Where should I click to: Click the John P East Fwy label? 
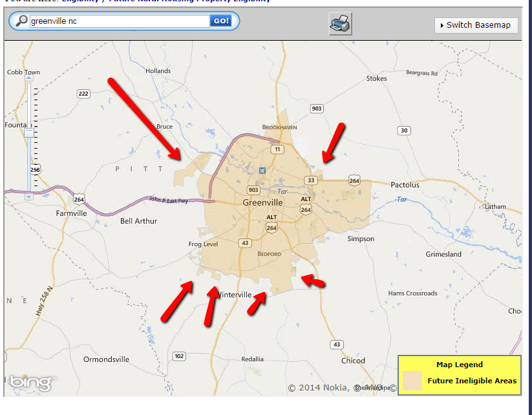(x=169, y=200)
